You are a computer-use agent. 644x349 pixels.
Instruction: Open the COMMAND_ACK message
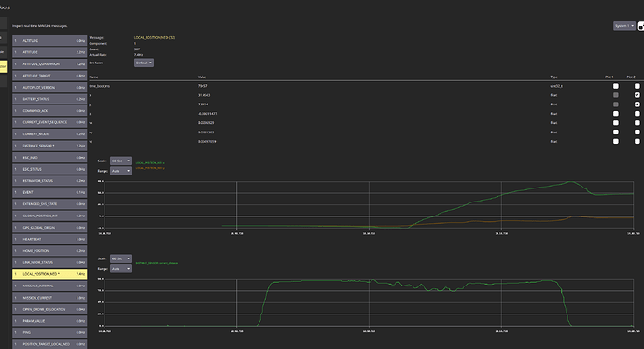[49, 110]
